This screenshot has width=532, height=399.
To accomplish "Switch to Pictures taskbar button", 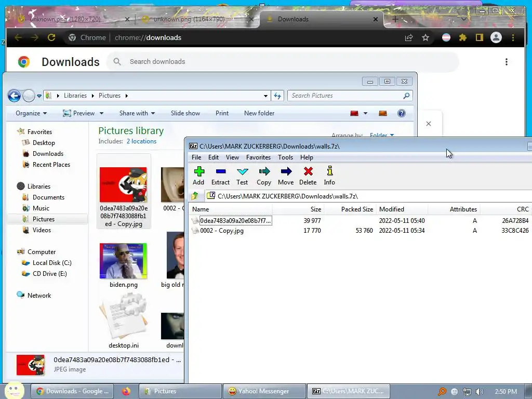I will 180,391.
